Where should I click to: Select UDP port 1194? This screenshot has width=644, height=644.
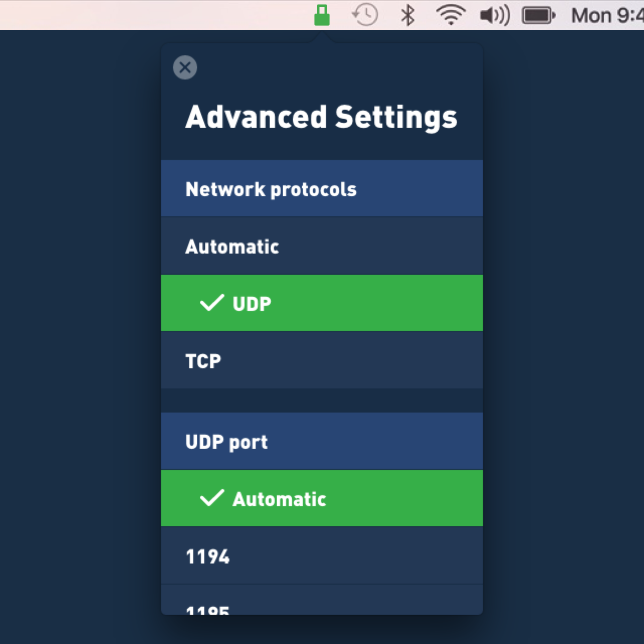[x=321, y=555]
